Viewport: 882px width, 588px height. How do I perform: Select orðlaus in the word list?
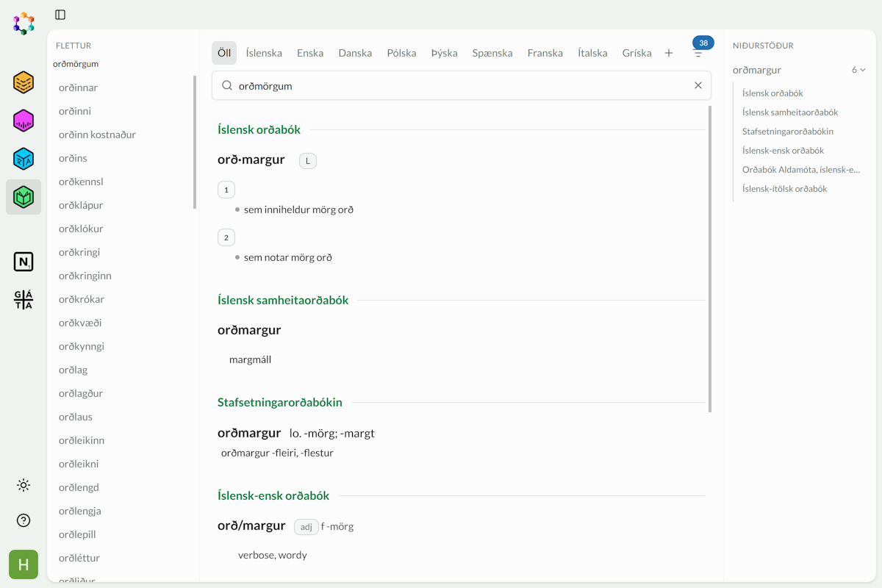click(x=76, y=417)
